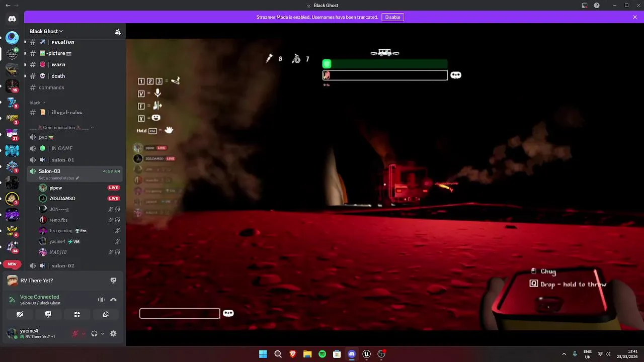Image resolution: width=644 pixels, height=362 pixels.
Task: Watch pipow's LIVE stream badge
Action: point(114,188)
